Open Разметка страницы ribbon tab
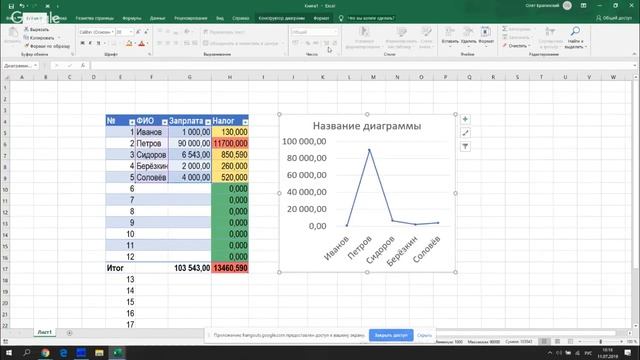The width and height of the screenshot is (640, 360). tap(95, 18)
